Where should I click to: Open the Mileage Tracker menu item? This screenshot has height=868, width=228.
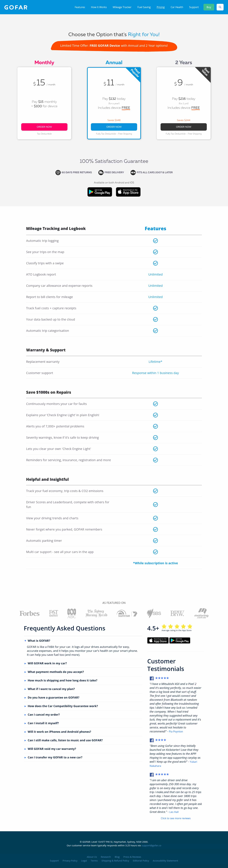[122, 7]
